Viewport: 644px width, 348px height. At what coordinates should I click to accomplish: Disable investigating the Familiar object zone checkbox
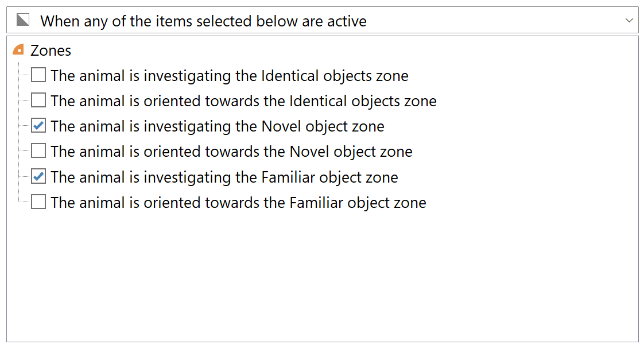[38, 176]
